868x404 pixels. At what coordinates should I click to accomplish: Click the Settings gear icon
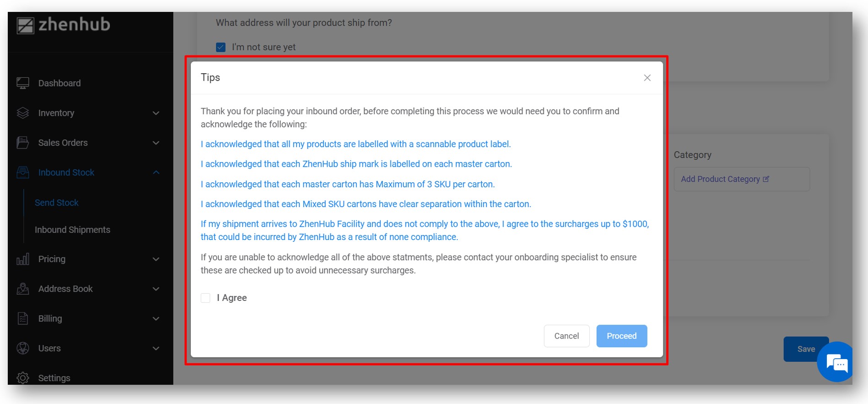tap(23, 378)
